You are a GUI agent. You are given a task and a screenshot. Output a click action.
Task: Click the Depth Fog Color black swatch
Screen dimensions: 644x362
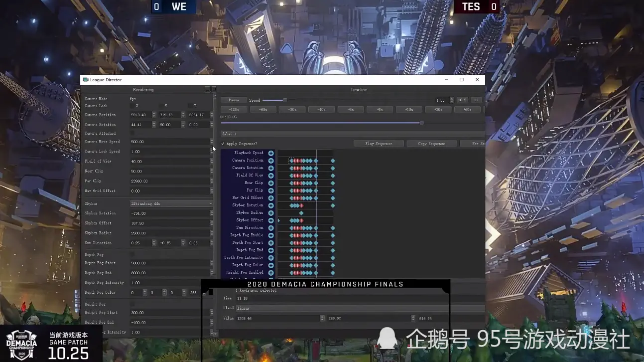211,292
